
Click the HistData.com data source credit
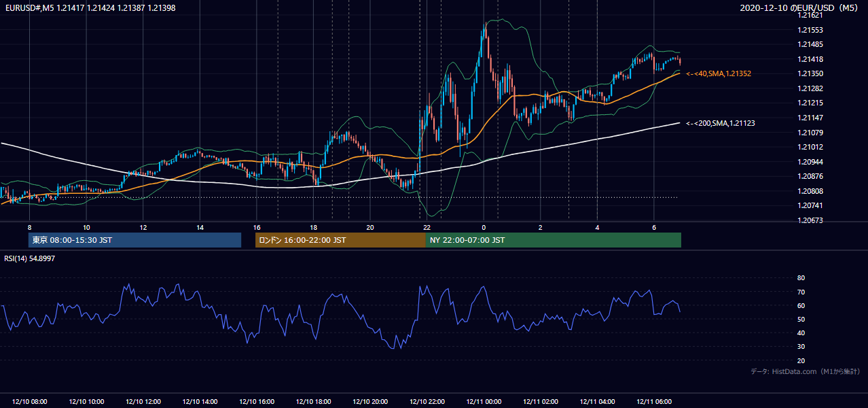pyautogui.click(x=806, y=371)
